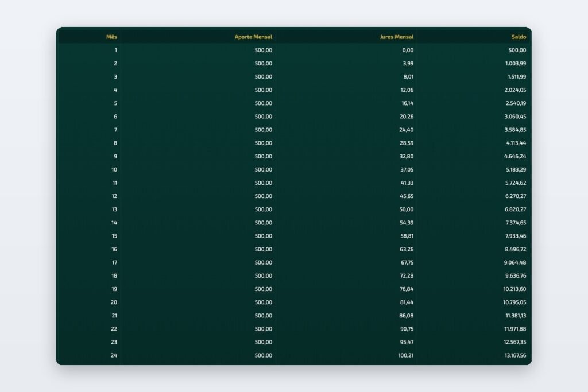Select the juros value 16,14
The image size is (588, 392).
click(407, 103)
